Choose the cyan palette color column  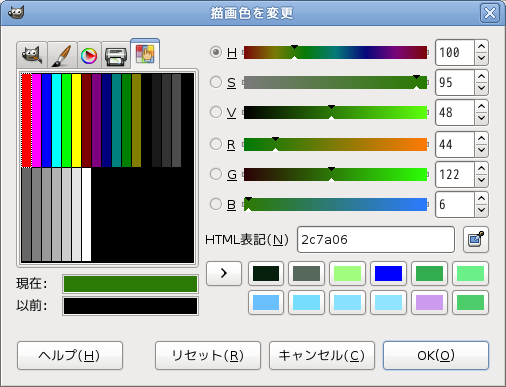coord(56,120)
